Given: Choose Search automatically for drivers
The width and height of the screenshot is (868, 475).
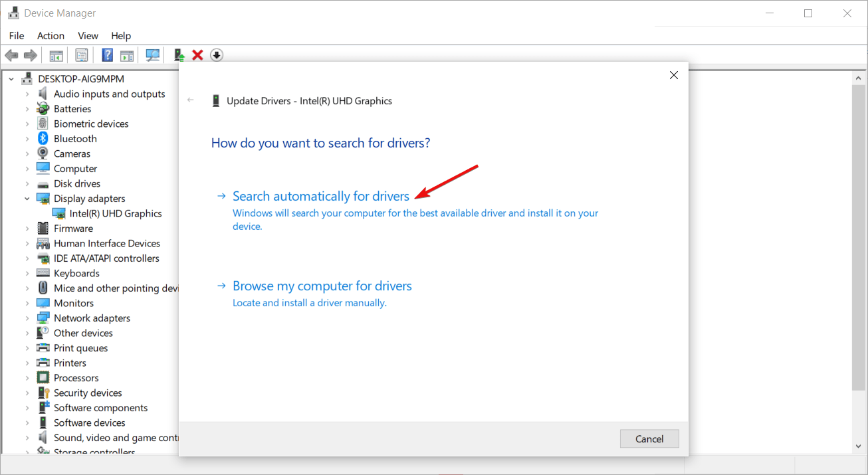Looking at the screenshot, I should tap(321, 196).
